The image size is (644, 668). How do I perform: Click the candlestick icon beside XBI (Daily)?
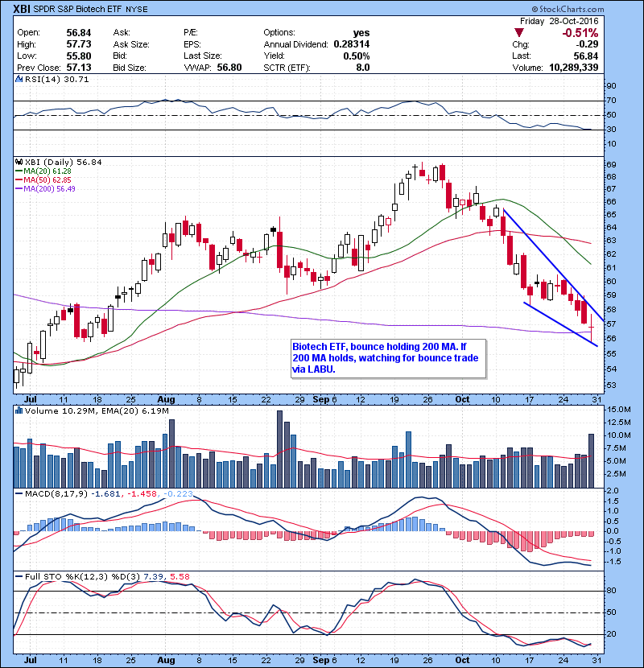click(19, 162)
